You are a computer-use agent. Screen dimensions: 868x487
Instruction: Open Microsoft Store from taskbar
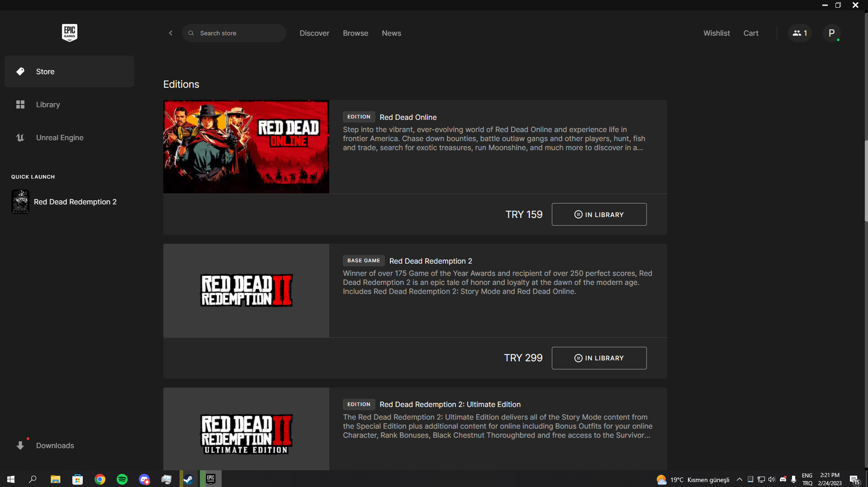coord(78,479)
